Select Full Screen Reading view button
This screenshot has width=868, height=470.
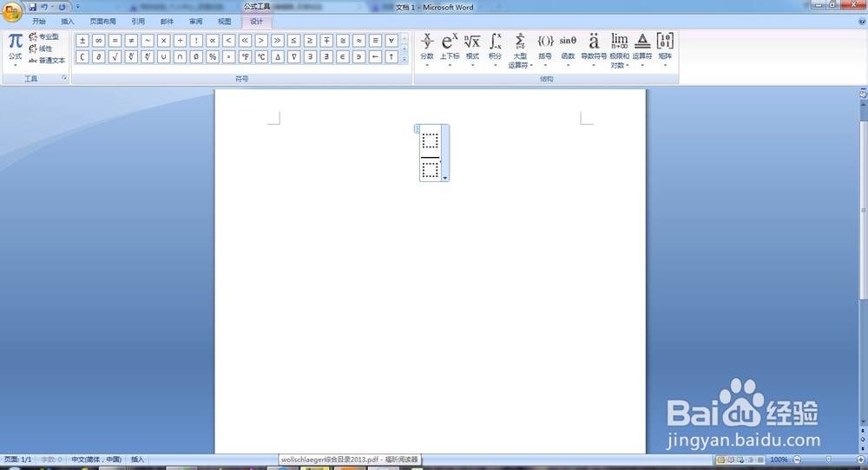[731, 460]
